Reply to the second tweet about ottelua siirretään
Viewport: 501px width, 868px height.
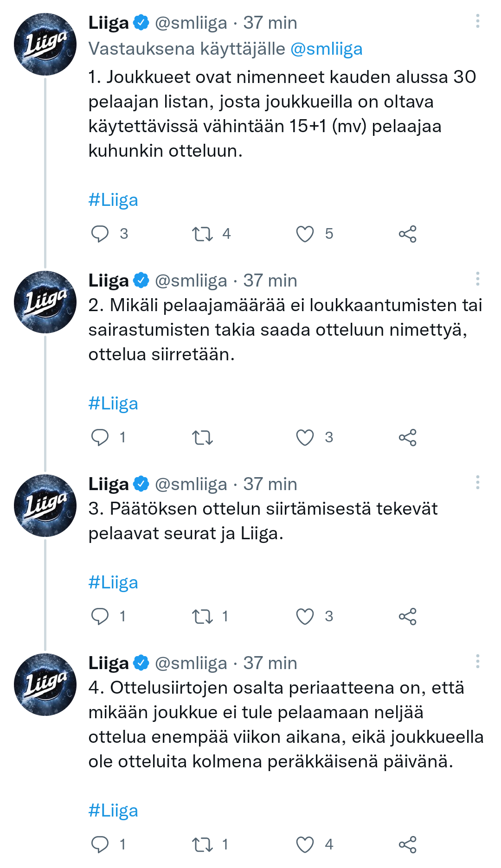[x=100, y=437]
